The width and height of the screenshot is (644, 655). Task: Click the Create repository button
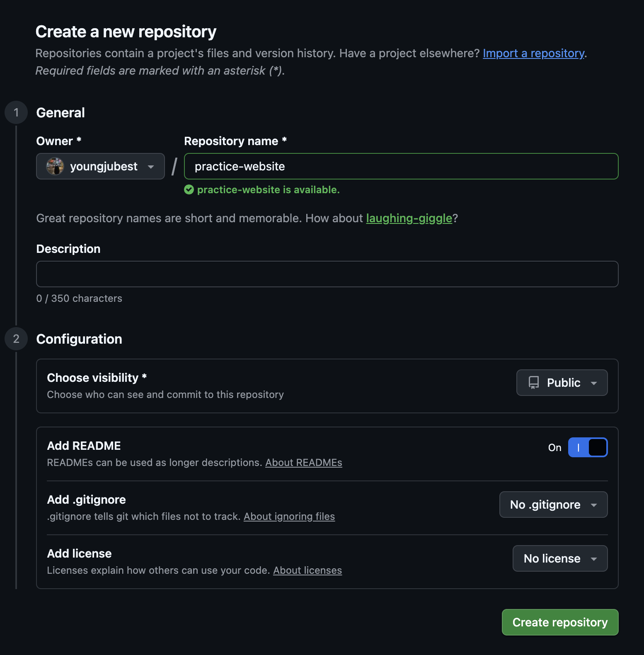(560, 622)
